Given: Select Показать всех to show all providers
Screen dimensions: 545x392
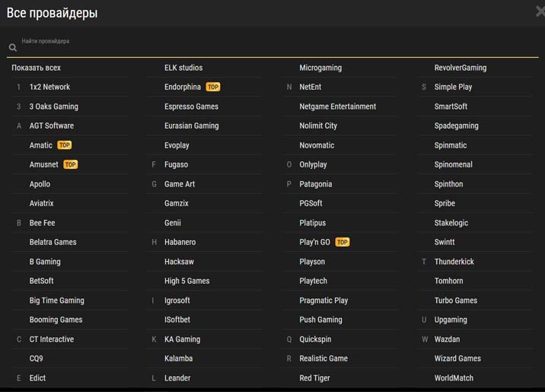Looking at the screenshot, I should point(36,68).
